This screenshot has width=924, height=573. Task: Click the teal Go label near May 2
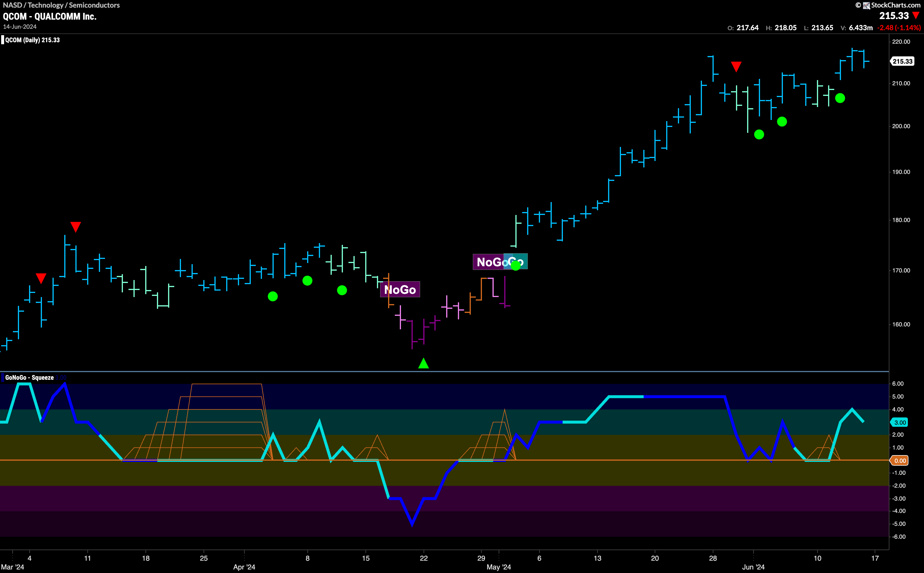pos(516,262)
